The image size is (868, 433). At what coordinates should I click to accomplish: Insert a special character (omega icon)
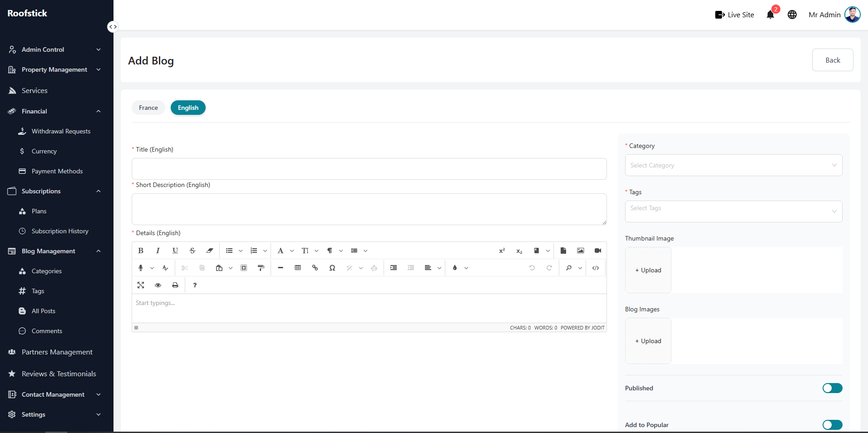pyautogui.click(x=332, y=268)
